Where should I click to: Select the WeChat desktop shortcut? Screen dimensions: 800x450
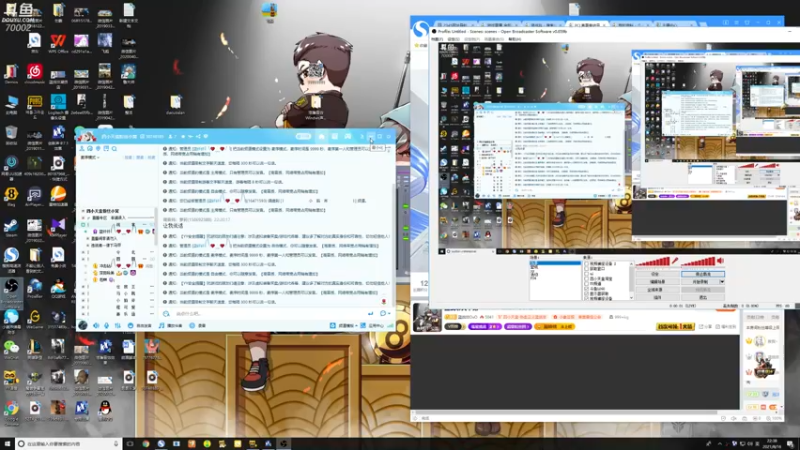11,349
